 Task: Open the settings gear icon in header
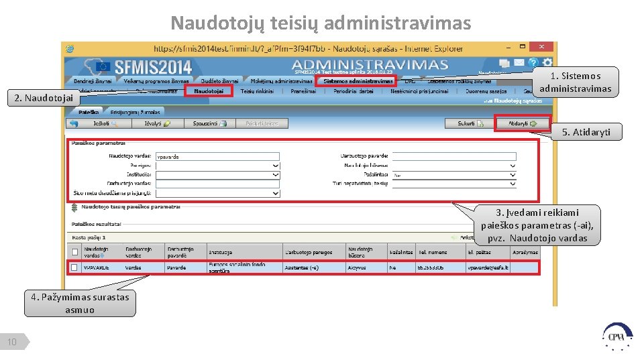547,62
